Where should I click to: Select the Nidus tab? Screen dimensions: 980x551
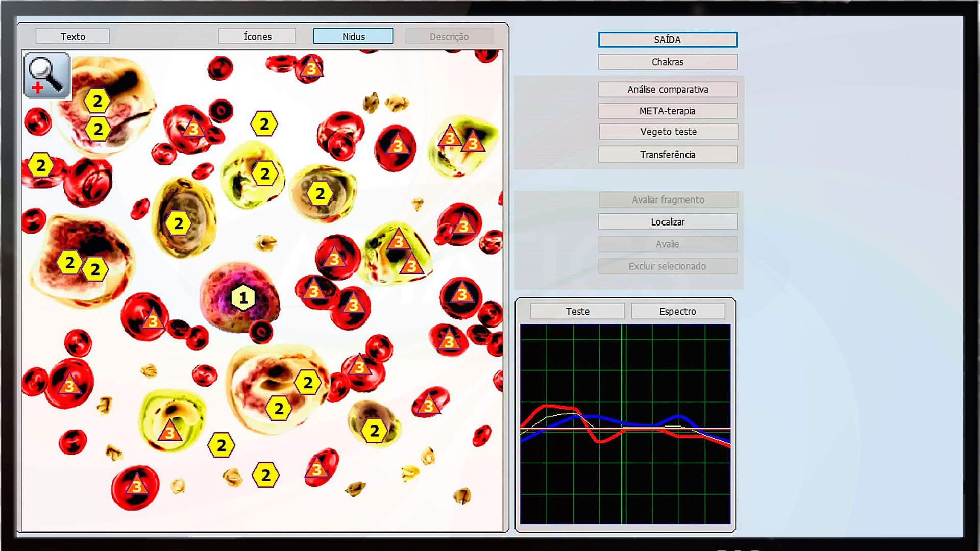(353, 36)
